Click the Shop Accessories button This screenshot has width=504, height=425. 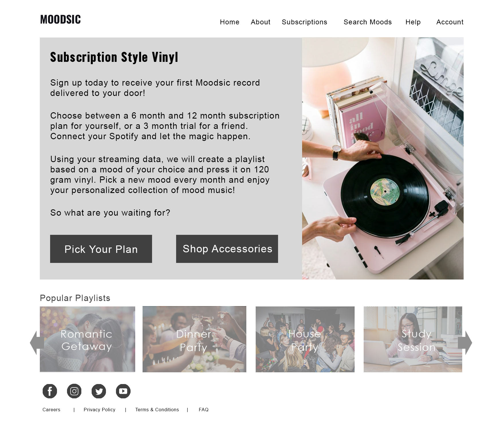[x=227, y=249]
